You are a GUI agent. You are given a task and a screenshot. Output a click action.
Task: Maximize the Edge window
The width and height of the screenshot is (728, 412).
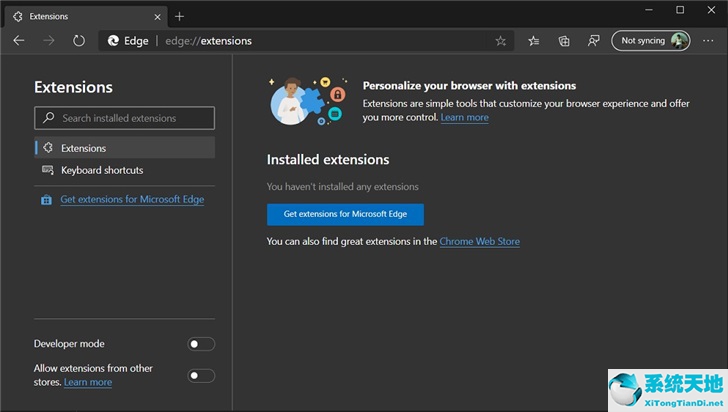click(x=680, y=10)
